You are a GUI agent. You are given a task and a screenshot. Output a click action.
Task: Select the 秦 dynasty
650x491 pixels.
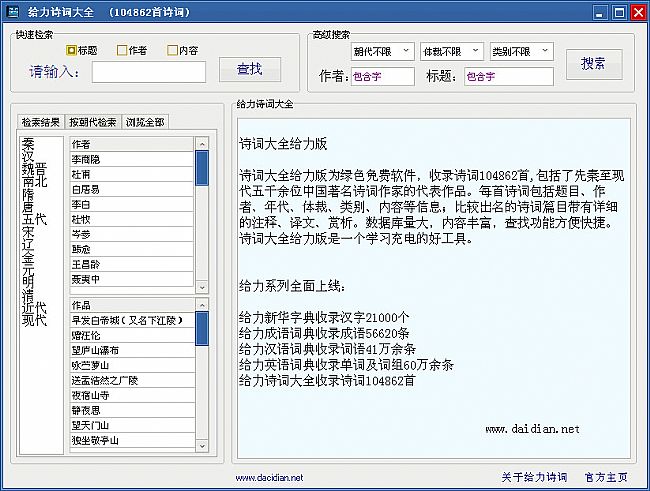28,144
